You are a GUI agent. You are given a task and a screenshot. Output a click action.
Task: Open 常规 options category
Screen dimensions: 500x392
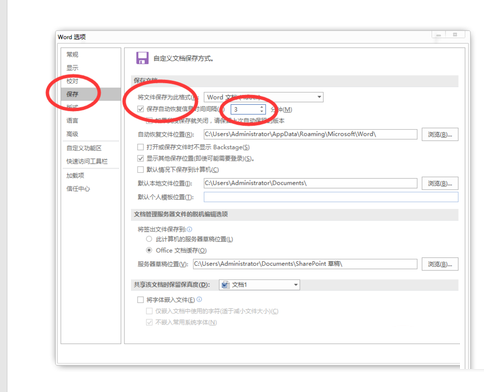coord(72,54)
